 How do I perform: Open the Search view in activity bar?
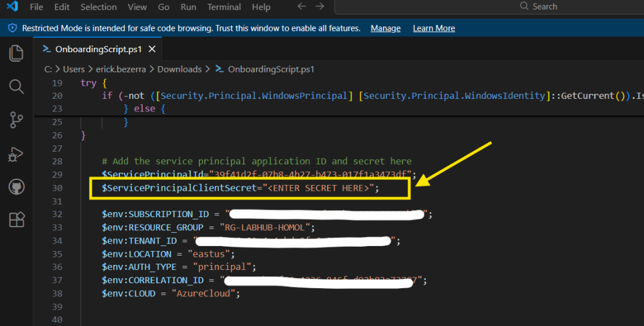(x=16, y=86)
